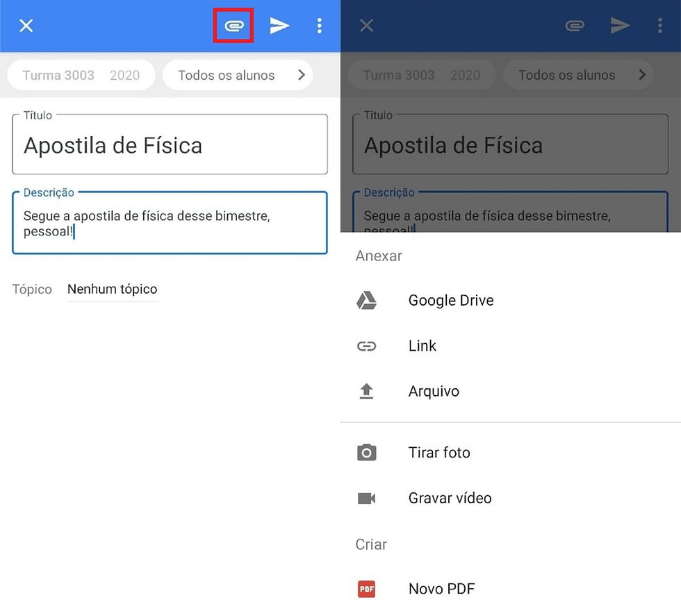Focus the Título field containing Apostila de Física
Image resolution: width=681 pixels, height=616 pixels.
point(170,144)
